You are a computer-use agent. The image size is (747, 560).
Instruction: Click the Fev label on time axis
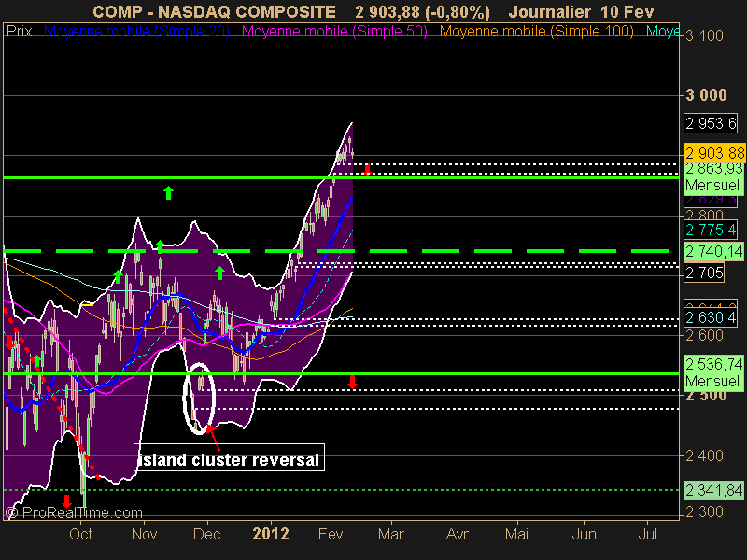coord(331,534)
